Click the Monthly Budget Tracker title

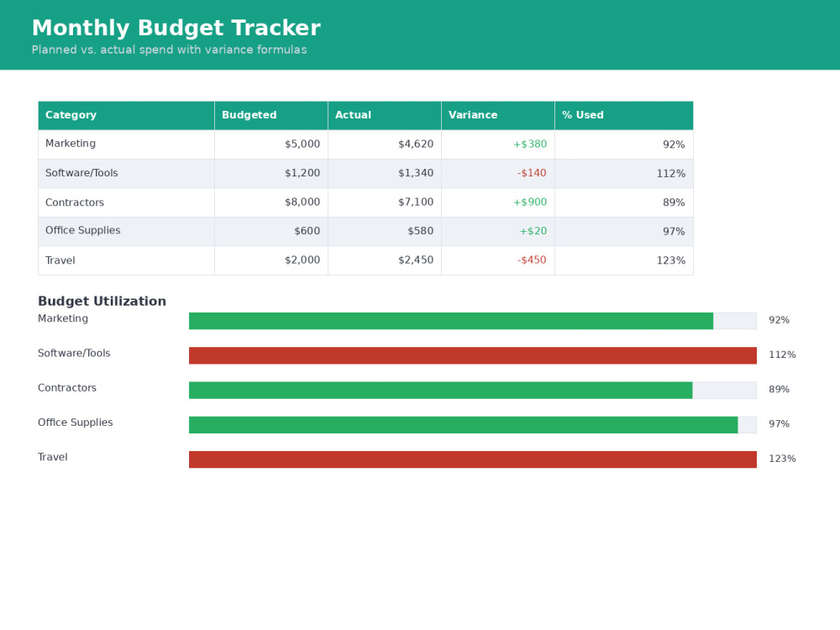pos(176,29)
